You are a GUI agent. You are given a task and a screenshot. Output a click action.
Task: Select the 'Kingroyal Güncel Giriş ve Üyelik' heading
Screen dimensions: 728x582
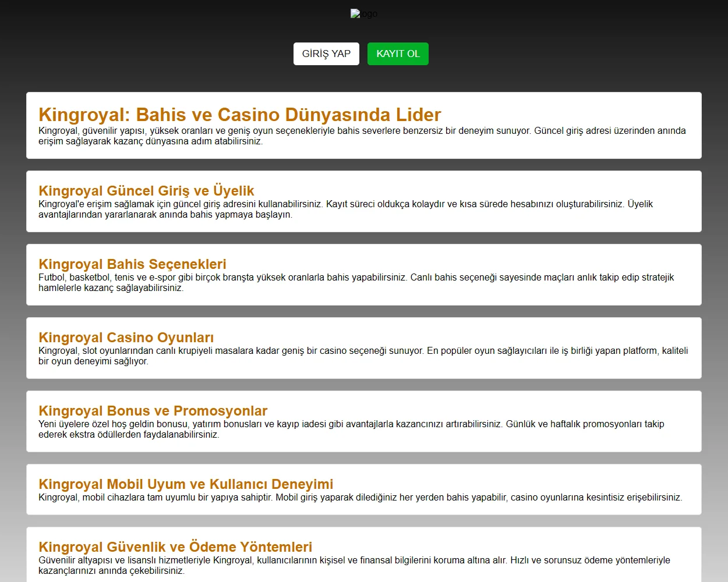click(x=146, y=191)
